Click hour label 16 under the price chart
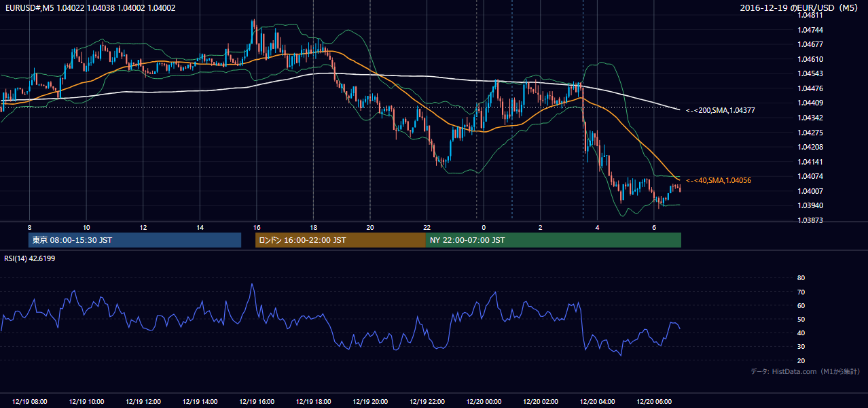This screenshot has height=408, width=868. click(x=256, y=227)
